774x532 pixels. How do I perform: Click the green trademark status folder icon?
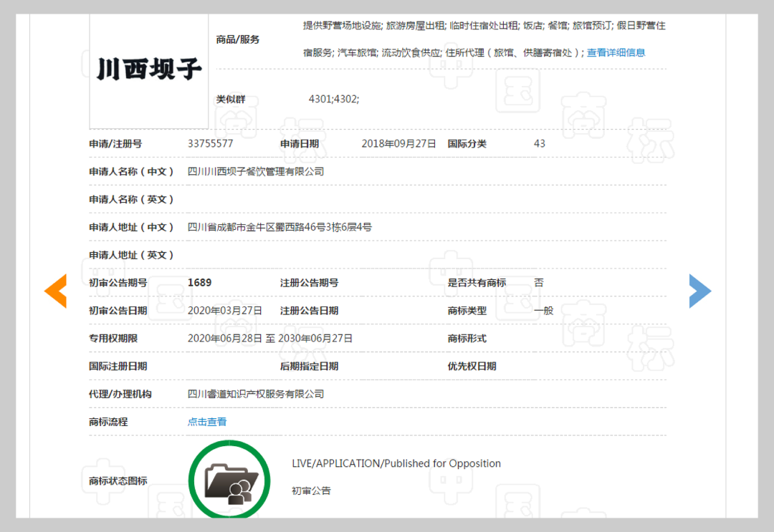[x=229, y=480]
